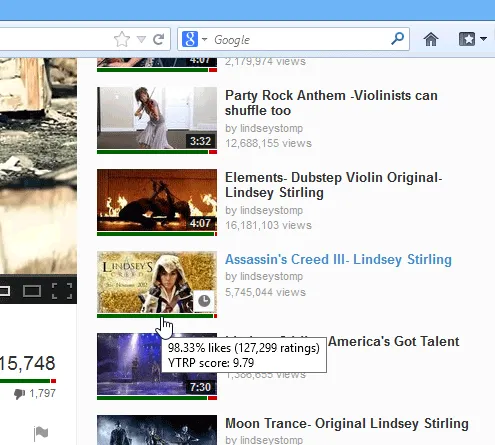Open Moon Trance- Original Lindsey Stirling title
Image resolution: width=495 pixels, height=445 pixels.
point(347,423)
